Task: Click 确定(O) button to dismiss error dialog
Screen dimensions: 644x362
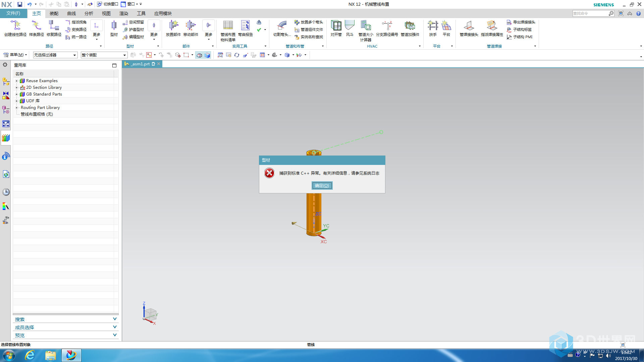Action: 322,185
